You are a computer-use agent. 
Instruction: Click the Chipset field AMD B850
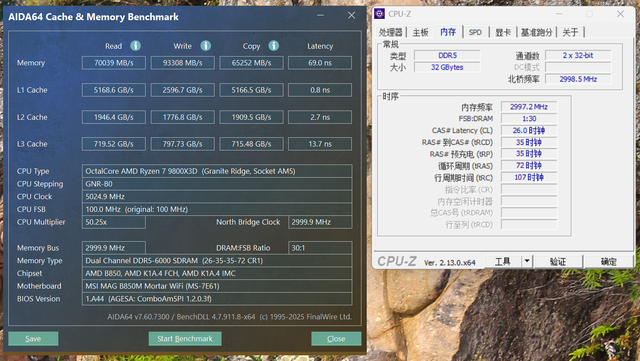[217, 273]
